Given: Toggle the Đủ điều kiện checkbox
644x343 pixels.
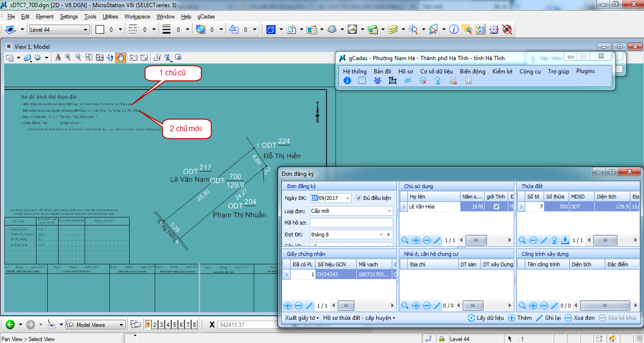Looking at the screenshot, I should 359,198.
